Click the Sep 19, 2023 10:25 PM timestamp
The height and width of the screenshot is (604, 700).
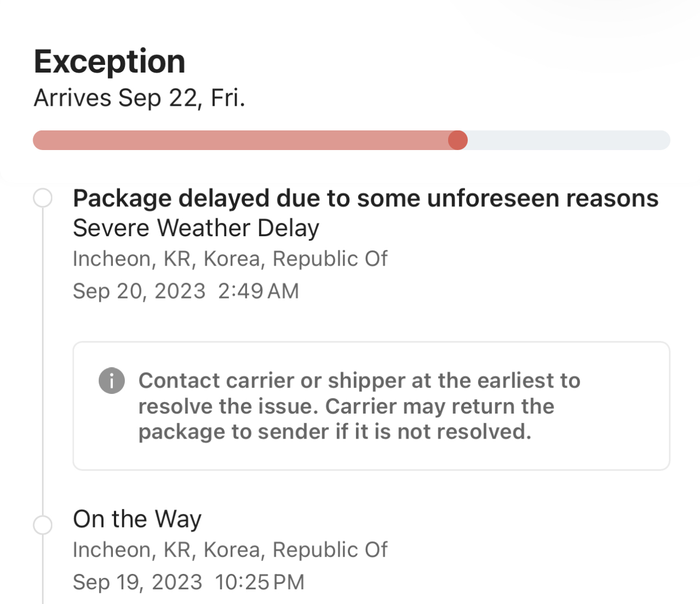pos(188,582)
